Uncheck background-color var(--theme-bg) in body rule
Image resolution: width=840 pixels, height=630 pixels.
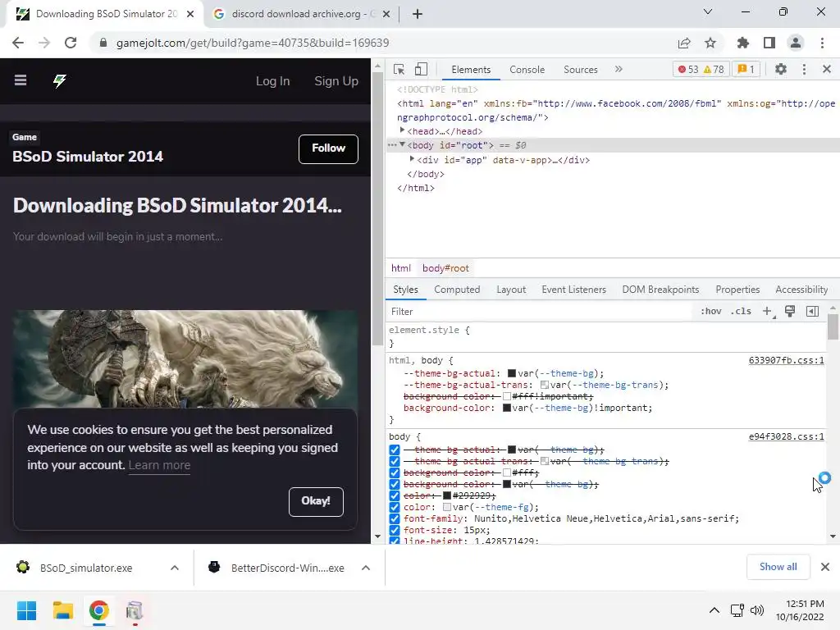pyautogui.click(x=395, y=484)
